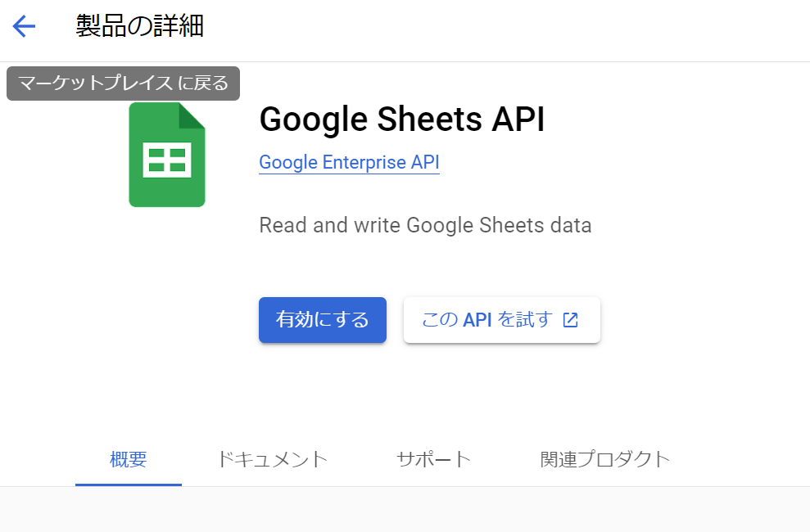Click the マーケットプレイス に戻る tooltip

[x=123, y=83]
